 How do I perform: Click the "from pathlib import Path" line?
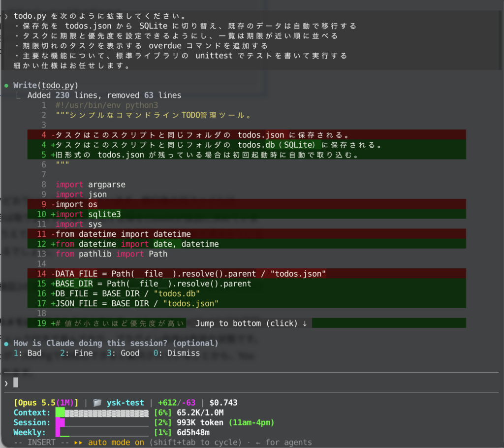(x=112, y=254)
